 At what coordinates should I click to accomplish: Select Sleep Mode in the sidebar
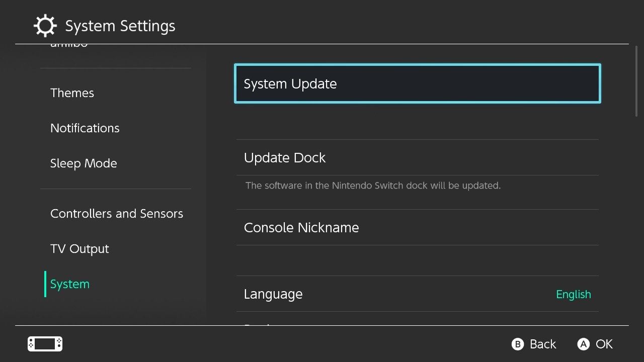pyautogui.click(x=84, y=163)
